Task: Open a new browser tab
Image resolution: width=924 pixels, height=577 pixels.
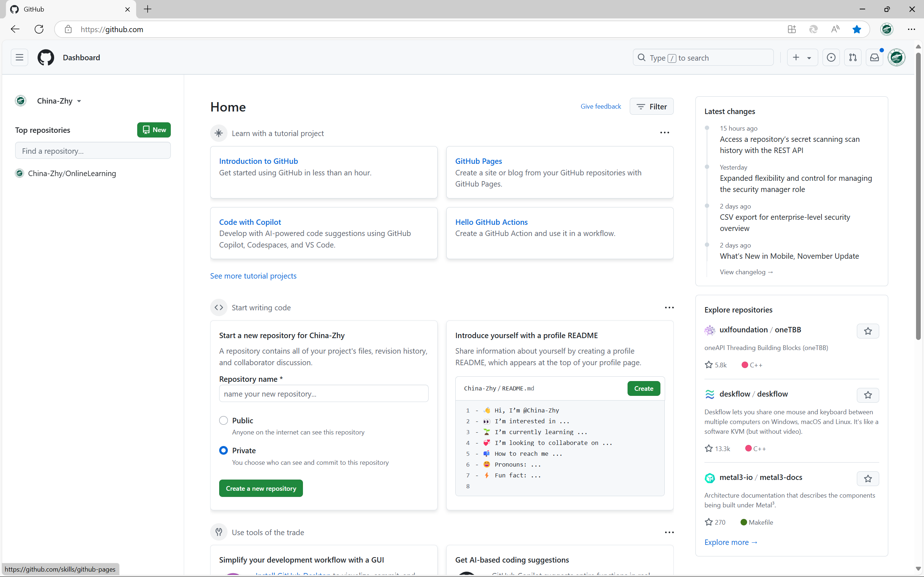Action: pyautogui.click(x=148, y=9)
